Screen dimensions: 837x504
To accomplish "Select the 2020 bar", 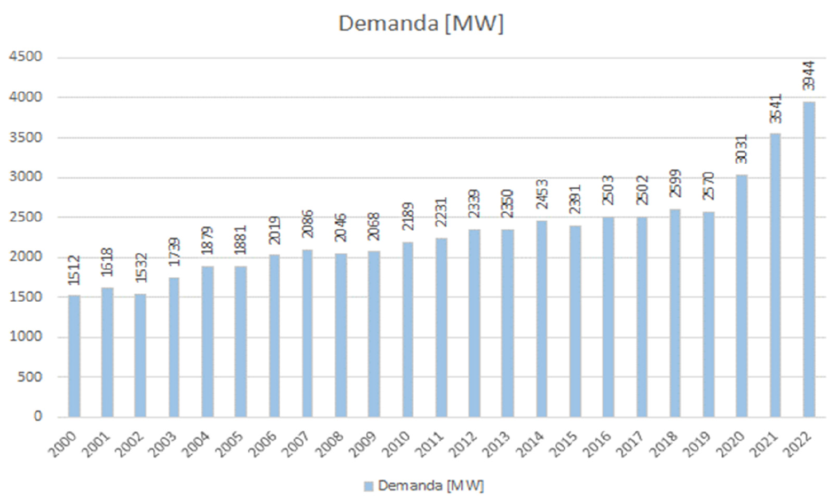I will click(x=741, y=296).
